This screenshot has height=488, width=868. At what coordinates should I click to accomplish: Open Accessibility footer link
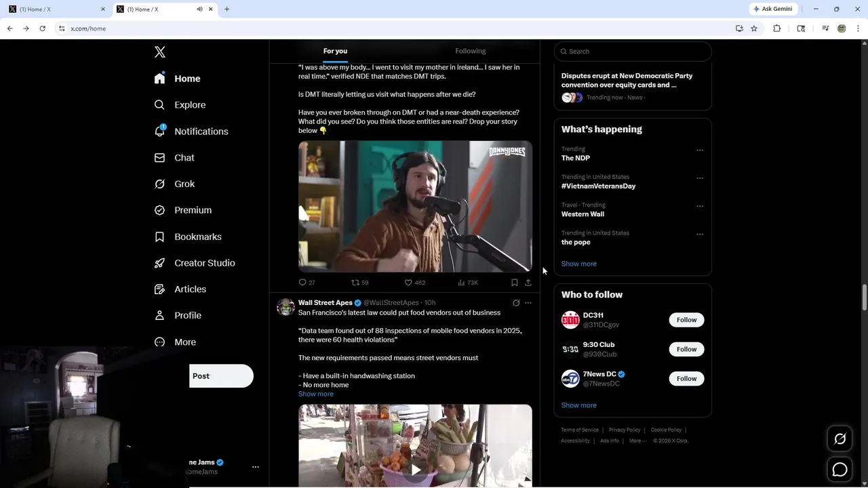[575, 441]
